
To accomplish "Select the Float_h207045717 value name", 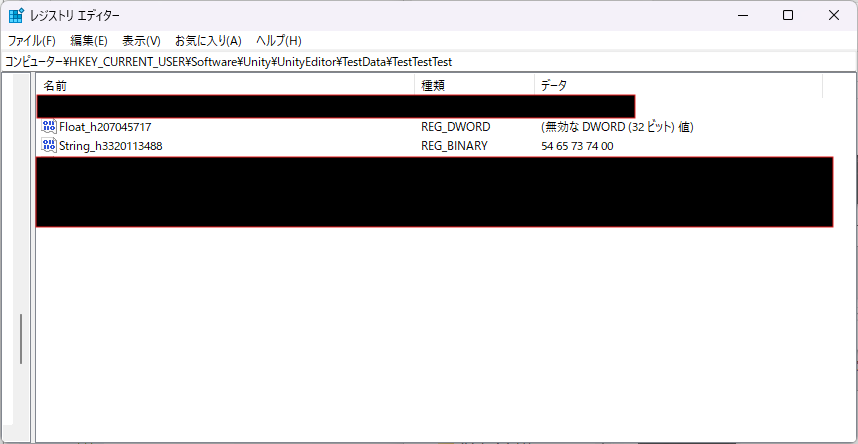I will tap(105, 127).
